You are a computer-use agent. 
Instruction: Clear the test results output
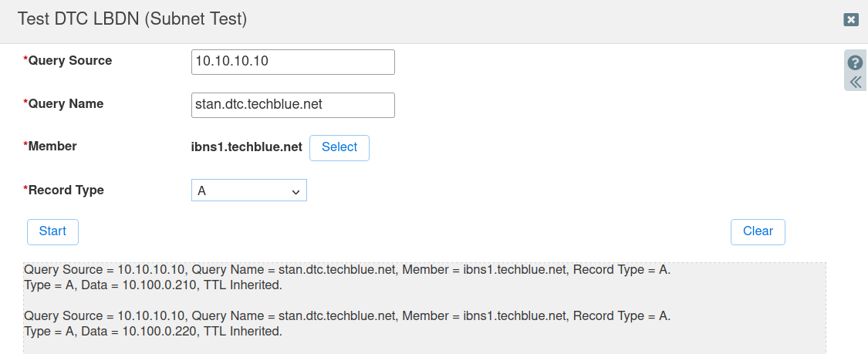pyautogui.click(x=757, y=231)
